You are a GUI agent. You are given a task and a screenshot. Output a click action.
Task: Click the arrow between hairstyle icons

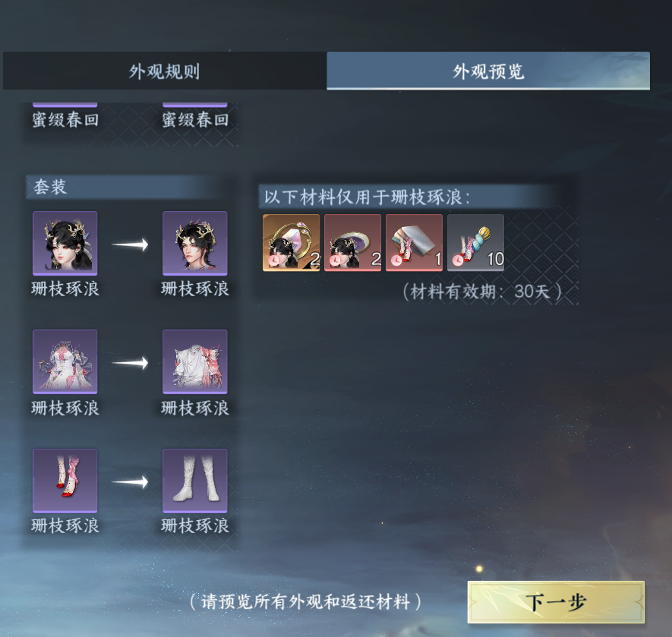pyautogui.click(x=130, y=244)
